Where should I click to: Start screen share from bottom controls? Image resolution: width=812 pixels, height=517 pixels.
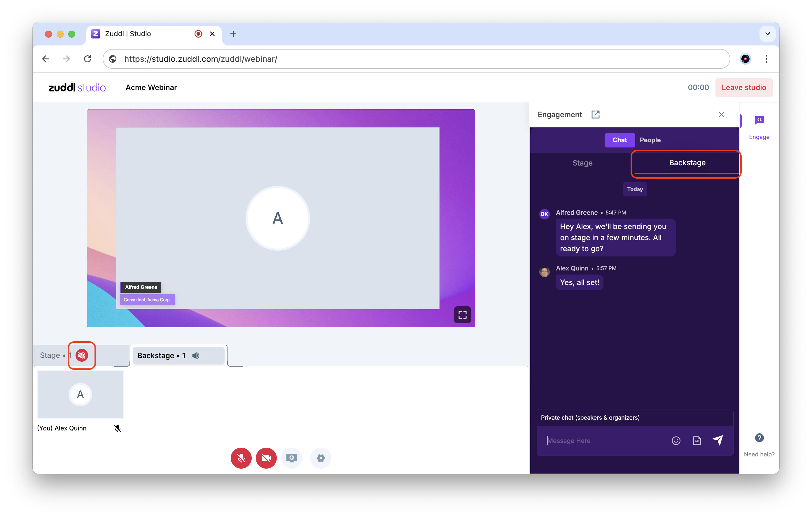click(x=292, y=458)
